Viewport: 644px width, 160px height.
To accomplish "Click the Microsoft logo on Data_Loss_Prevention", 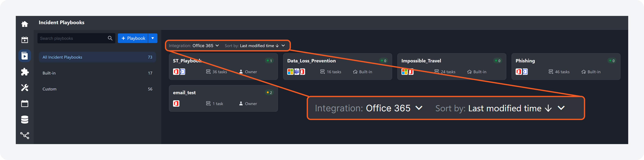I will tap(290, 72).
